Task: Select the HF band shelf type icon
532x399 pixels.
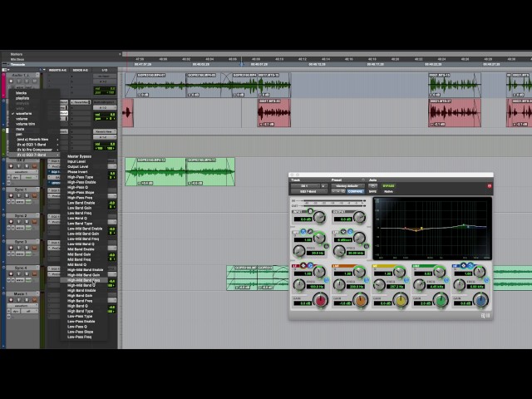Action: click(x=470, y=265)
